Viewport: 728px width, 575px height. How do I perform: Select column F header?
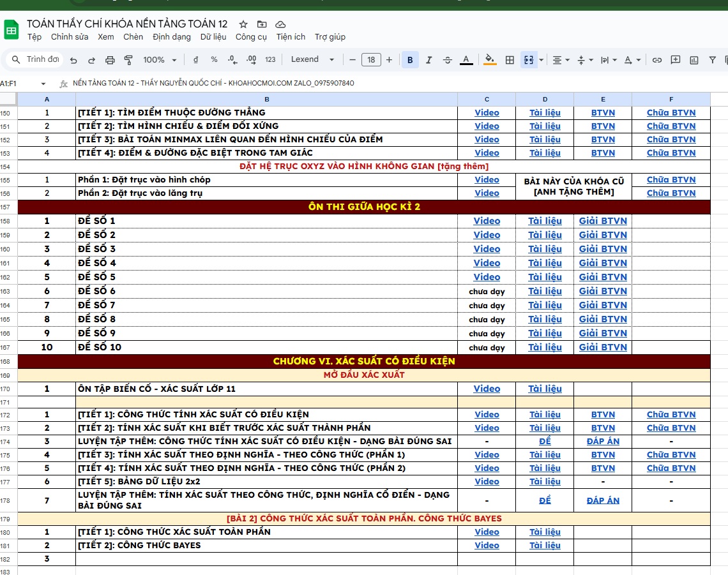tap(671, 100)
